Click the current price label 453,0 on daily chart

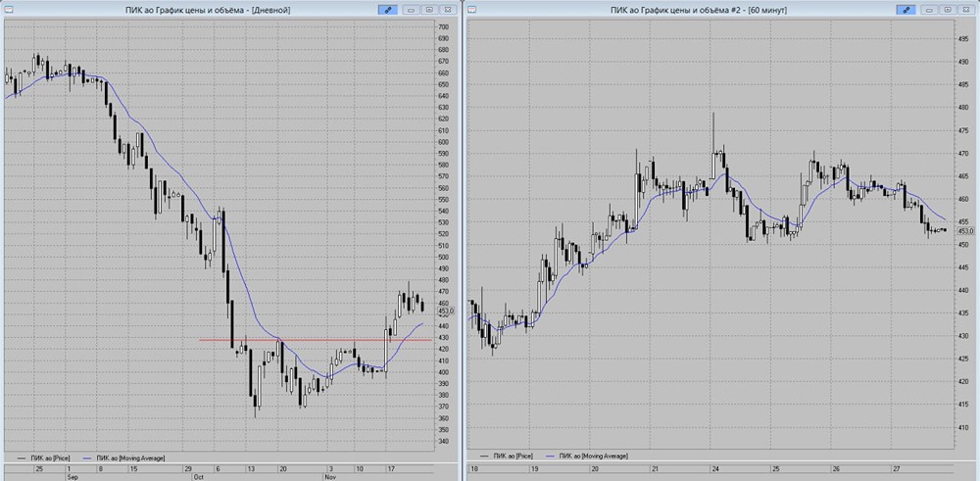pos(446,311)
